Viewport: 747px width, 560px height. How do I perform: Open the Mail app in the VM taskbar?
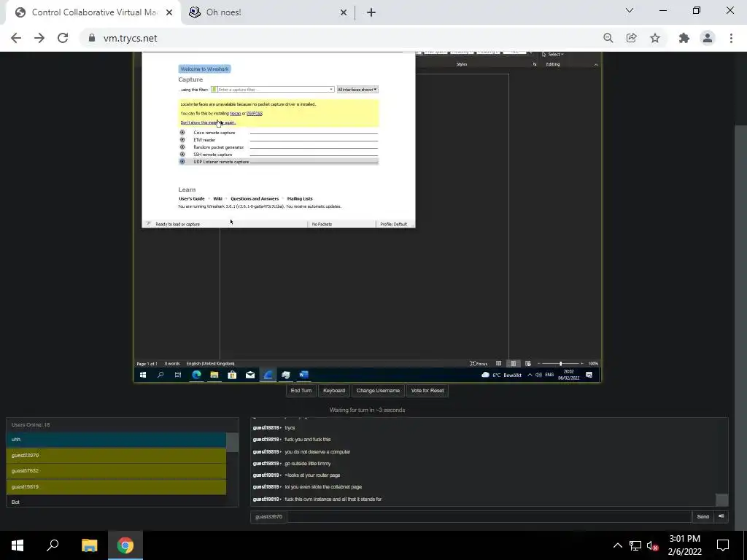pos(250,376)
